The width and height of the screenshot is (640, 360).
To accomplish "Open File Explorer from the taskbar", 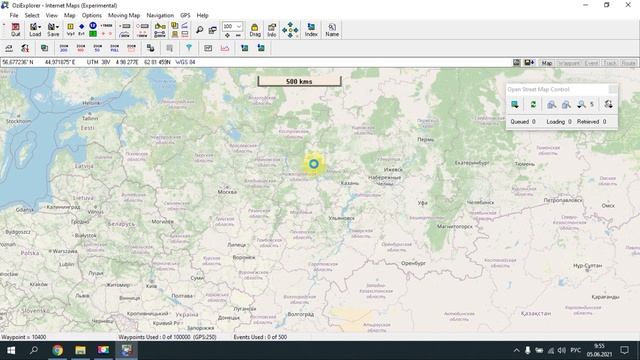I will 80,350.
